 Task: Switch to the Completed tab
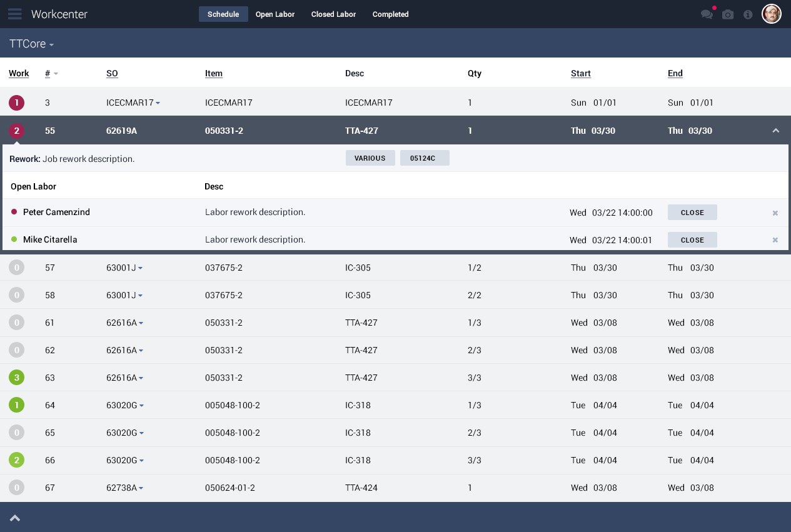click(390, 14)
